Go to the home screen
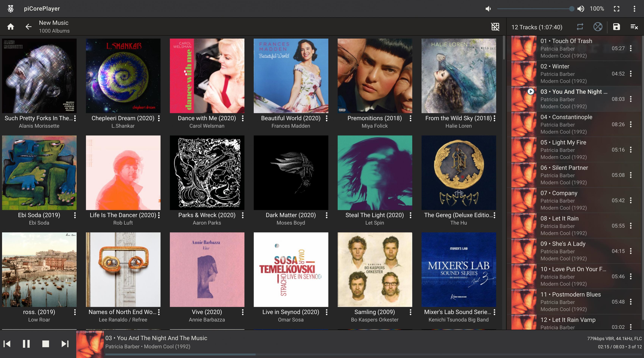This screenshot has height=358, width=644. click(10, 26)
